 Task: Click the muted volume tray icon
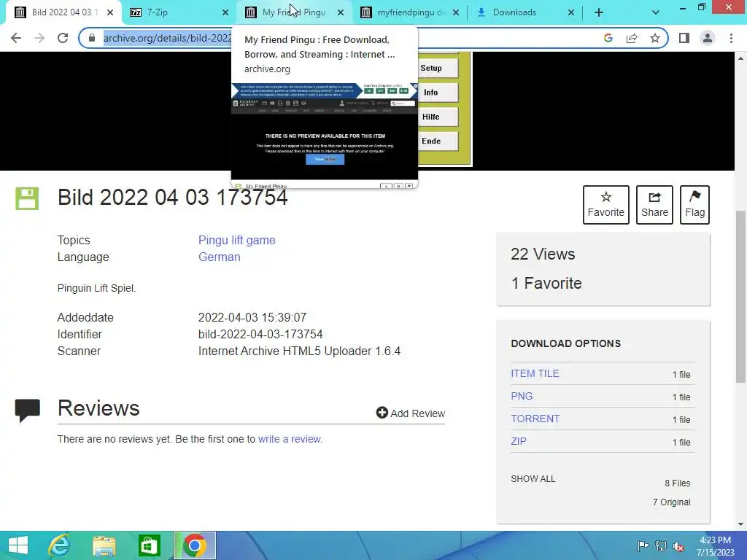[678, 546]
